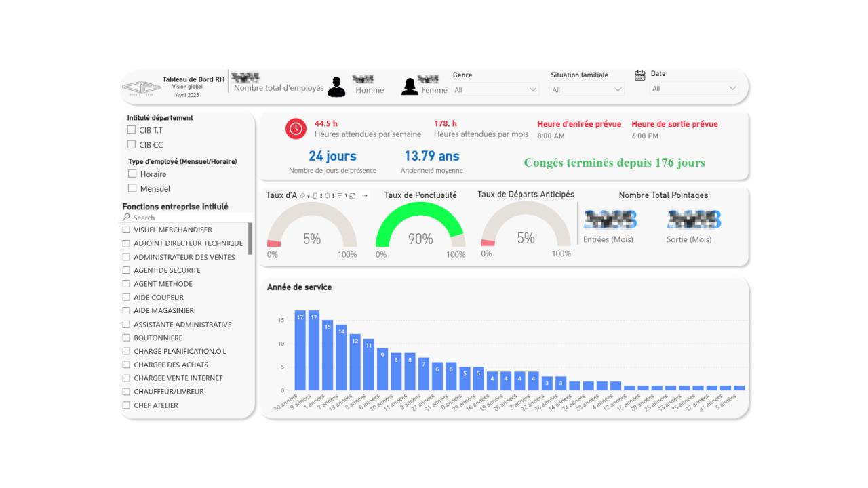This screenshot has height=488, width=868.
Task: Click the 'Intitulé département' slicer header
Action: click(x=160, y=117)
